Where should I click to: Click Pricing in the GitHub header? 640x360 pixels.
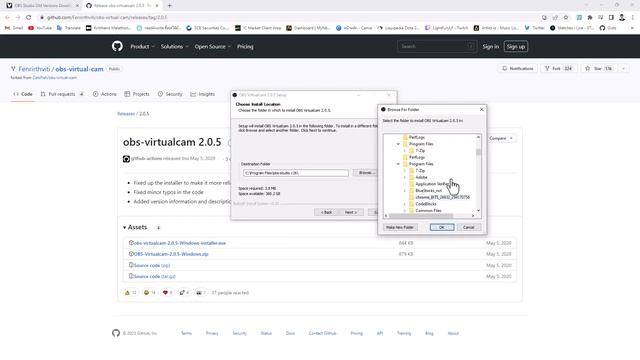245,47
